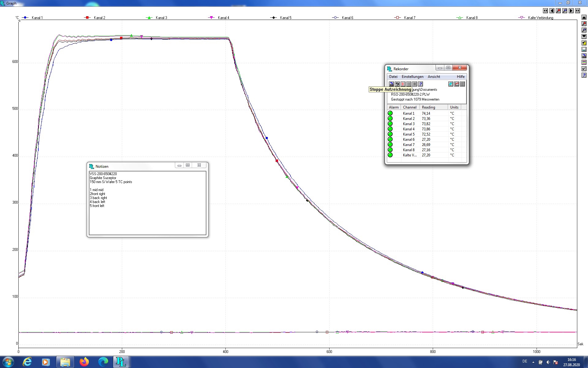
Task: Zoom in horizontally with top-row magnifier plus
Action: [558, 11]
